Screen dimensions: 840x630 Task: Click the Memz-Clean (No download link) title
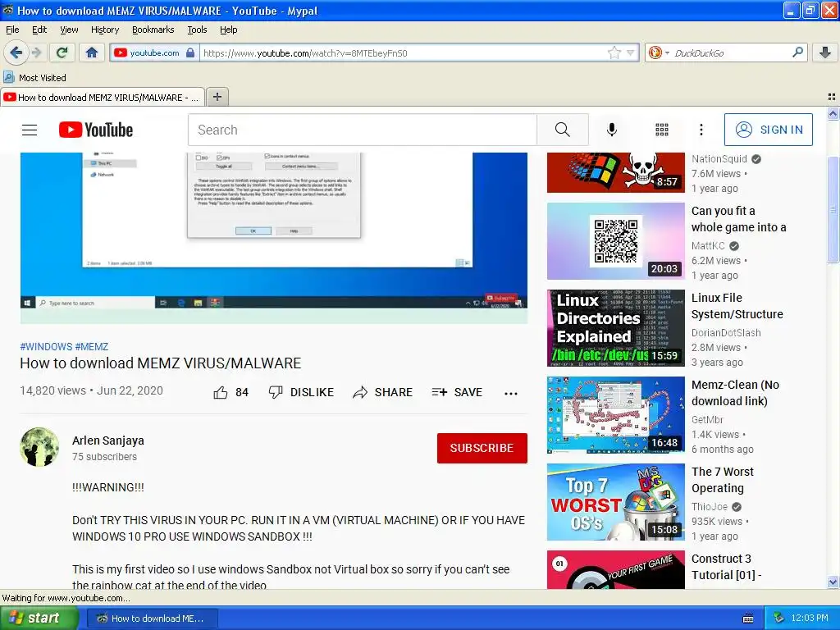pos(735,393)
